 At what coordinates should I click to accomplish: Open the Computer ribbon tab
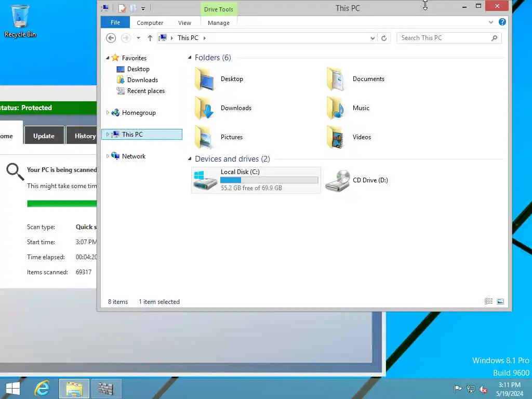coord(150,23)
